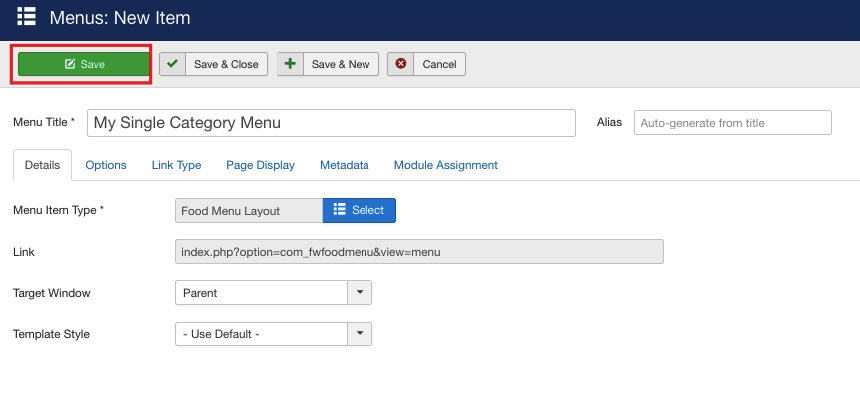Click the menu list icon in header
The width and height of the screenshot is (860, 418).
[x=26, y=16]
